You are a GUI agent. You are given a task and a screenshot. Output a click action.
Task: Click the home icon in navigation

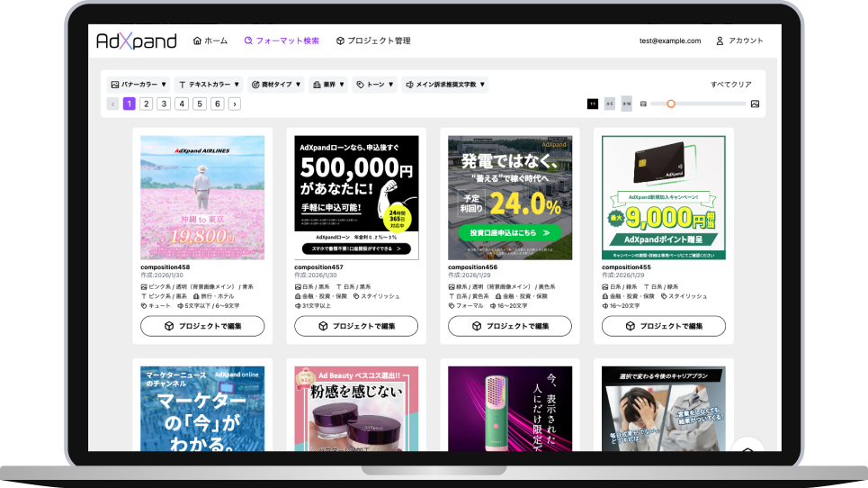(198, 41)
